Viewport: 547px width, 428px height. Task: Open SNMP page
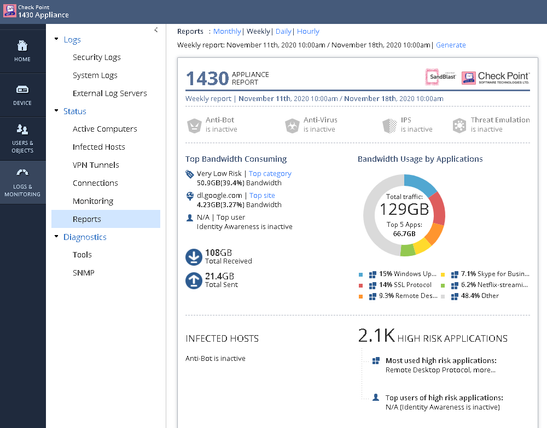[83, 273]
